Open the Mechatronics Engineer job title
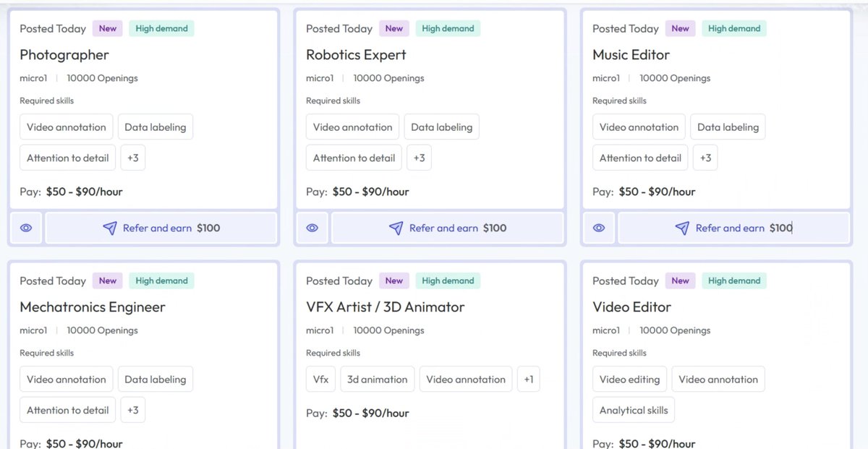This screenshot has width=868, height=449. 93,307
